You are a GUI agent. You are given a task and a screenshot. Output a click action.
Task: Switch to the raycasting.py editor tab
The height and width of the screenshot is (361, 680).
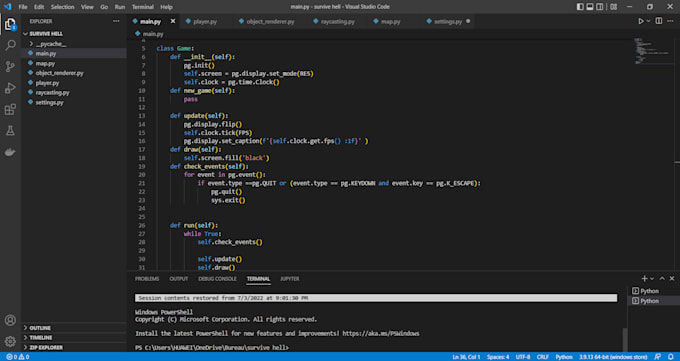pyautogui.click(x=338, y=21)
